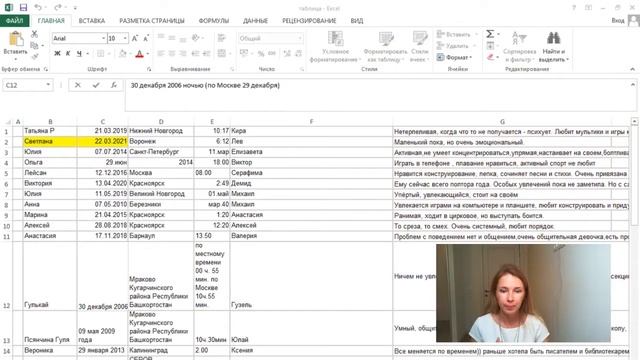Collapse the ribbon with the arrow
This screenshot has width=640, height=360.
(x=633, y=69)
